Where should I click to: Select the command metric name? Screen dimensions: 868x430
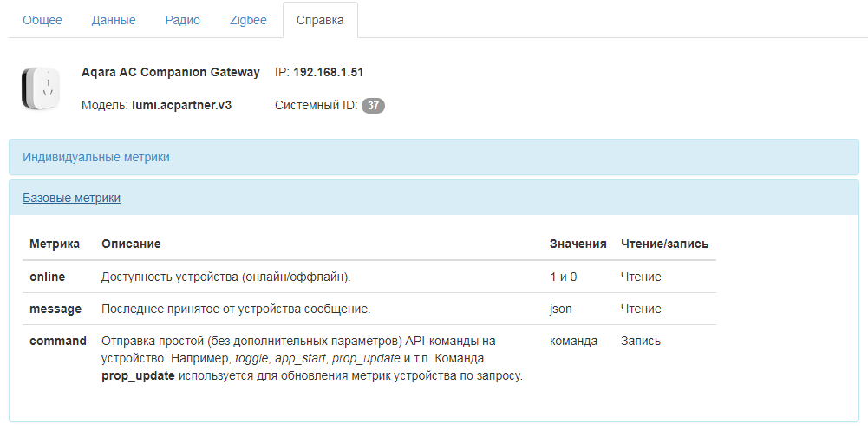pos(58,341)
